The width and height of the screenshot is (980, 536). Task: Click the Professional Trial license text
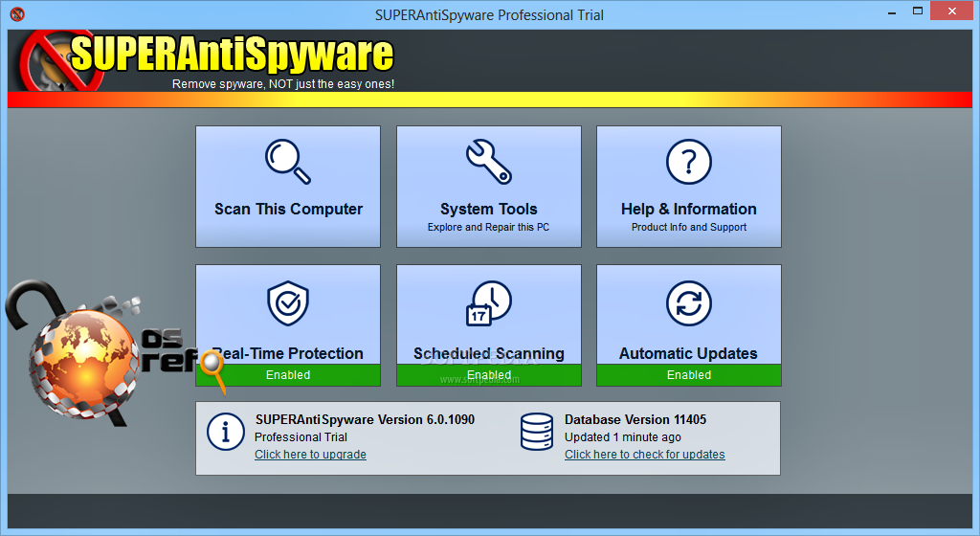coord(301,437)
